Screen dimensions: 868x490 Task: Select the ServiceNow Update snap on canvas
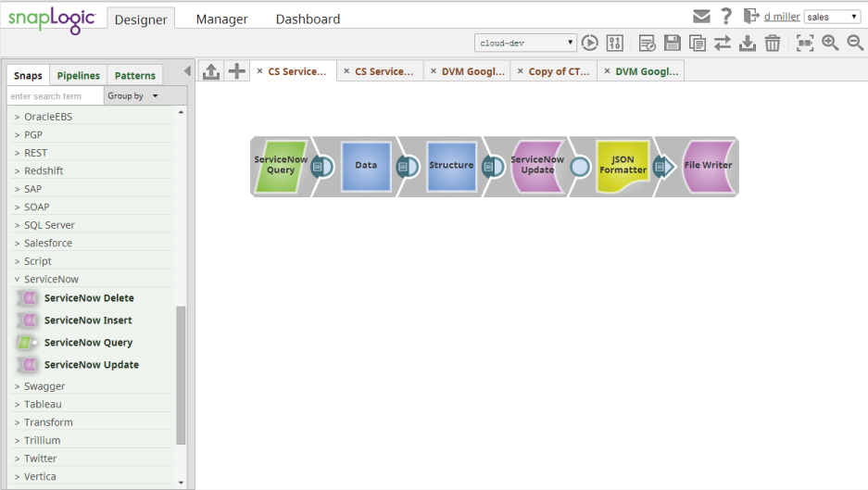(537, 166)
